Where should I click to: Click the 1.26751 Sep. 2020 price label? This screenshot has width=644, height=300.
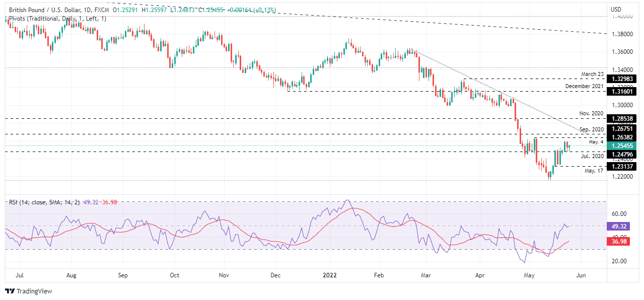[x=623, y=128]
